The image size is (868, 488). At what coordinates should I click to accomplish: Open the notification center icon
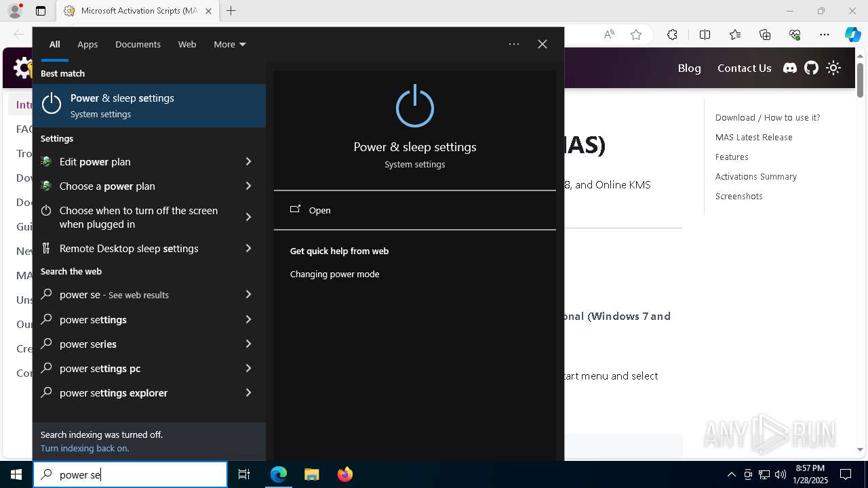(x=846, y=474)
